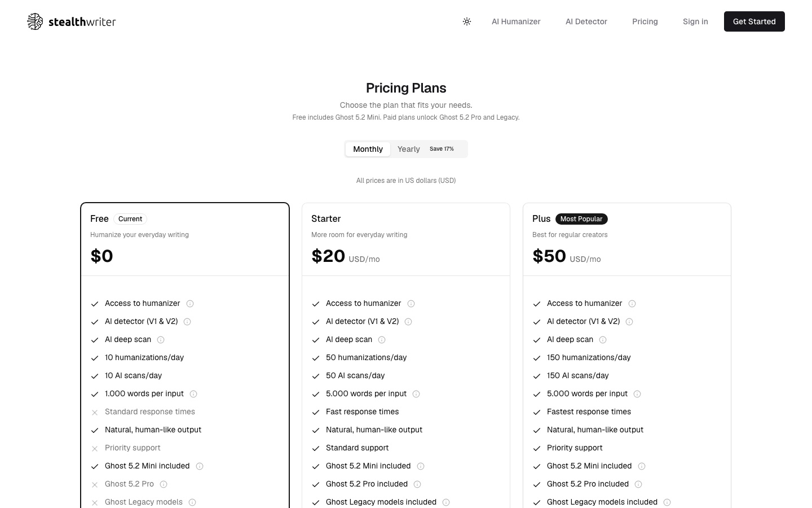Click the stealthwriter brain logo

tap(35, 21)
